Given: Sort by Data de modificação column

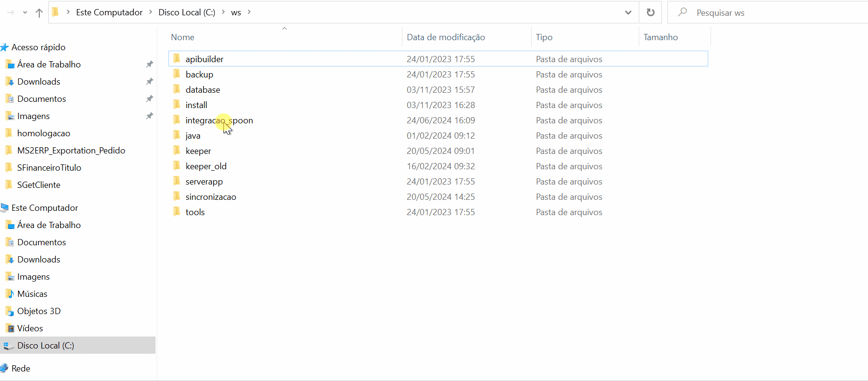Looking at the screenshot, I should (445, 37).
